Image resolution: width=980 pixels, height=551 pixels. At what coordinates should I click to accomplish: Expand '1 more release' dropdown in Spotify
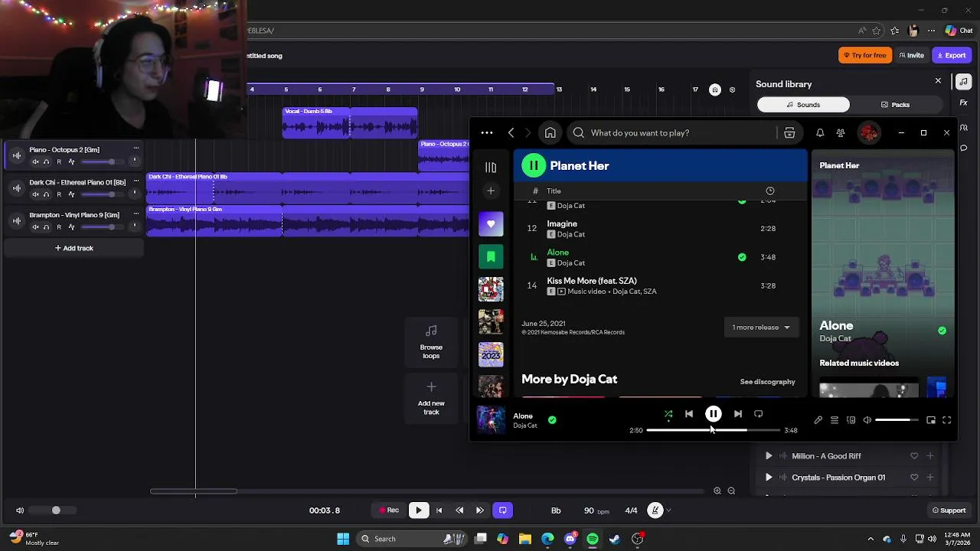[761, 328]
